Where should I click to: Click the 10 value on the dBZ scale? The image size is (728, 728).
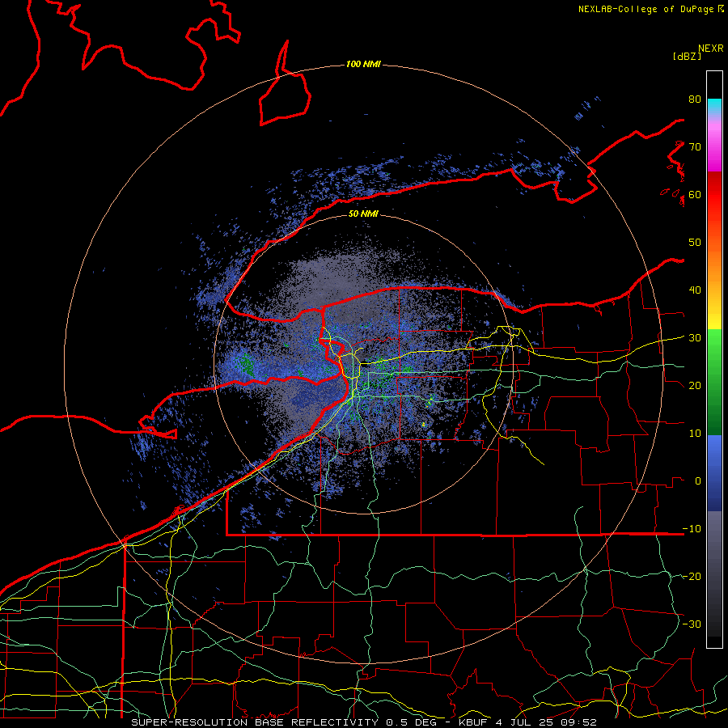point(695,434)
